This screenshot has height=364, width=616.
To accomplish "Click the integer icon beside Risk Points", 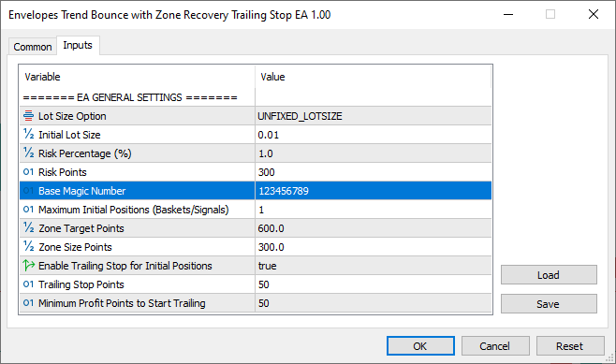I will (x=28, y=172).
